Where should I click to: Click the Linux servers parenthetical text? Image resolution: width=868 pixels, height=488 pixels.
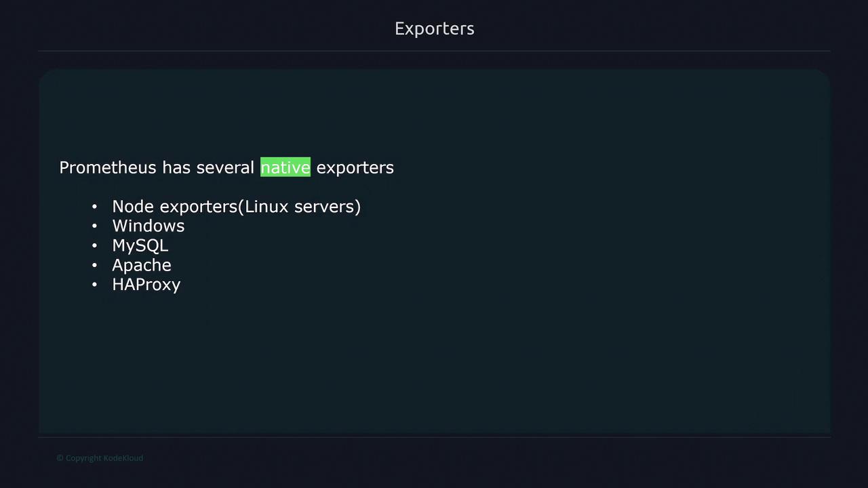click(302, 207)
